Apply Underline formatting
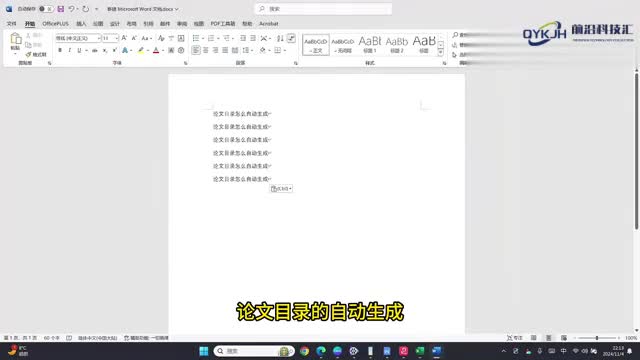640x360 pixels. [79, 50]
